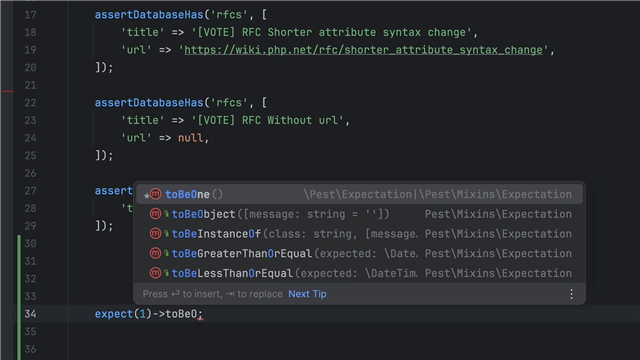640x360 pixels.
Task: Place cursor in expect(1)->toBeO code
Action: pos(149,314)
